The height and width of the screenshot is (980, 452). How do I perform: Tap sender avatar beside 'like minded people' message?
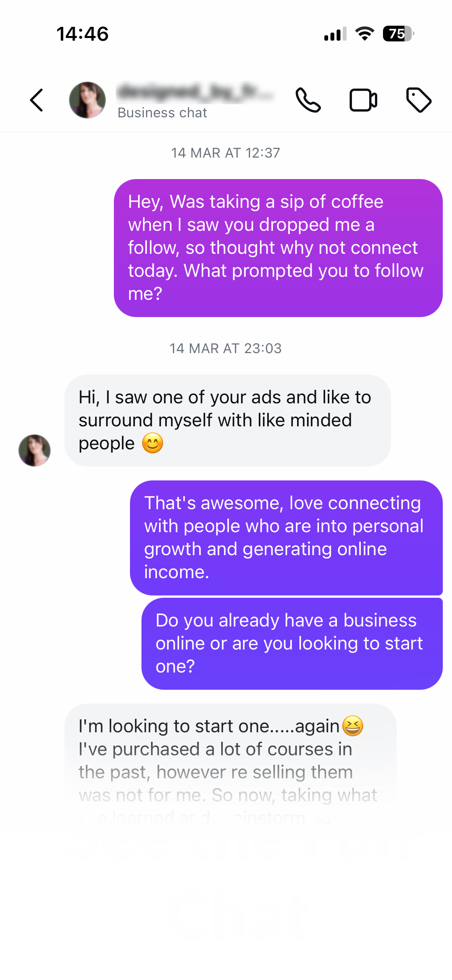point(35,450)
